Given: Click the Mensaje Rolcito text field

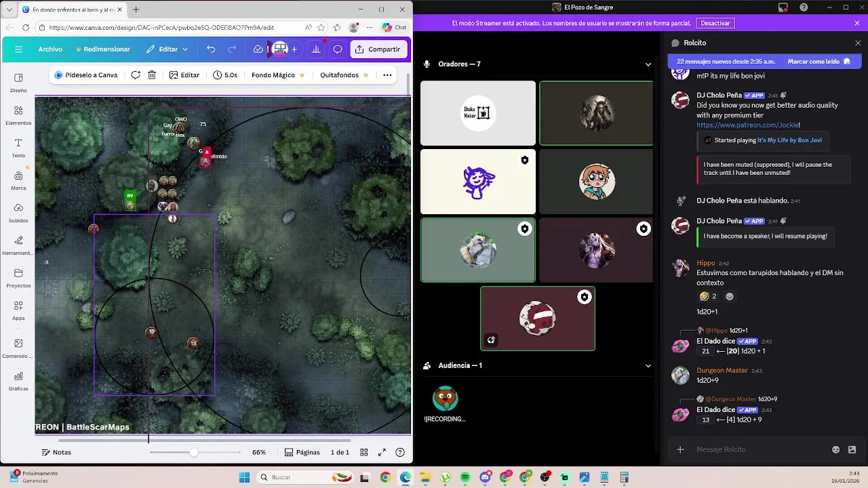Looking at the screenshot, I should (759, 449).
